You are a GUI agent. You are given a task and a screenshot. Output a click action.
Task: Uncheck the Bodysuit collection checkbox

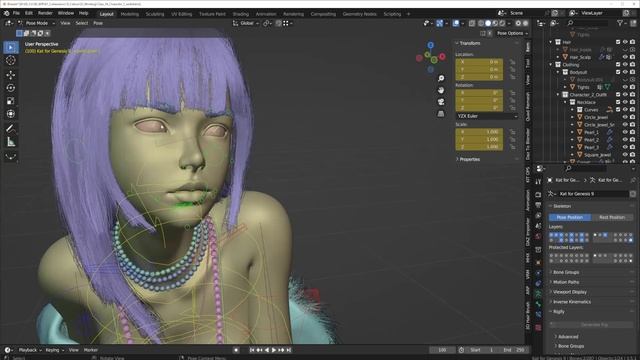[x=618, y=72]
